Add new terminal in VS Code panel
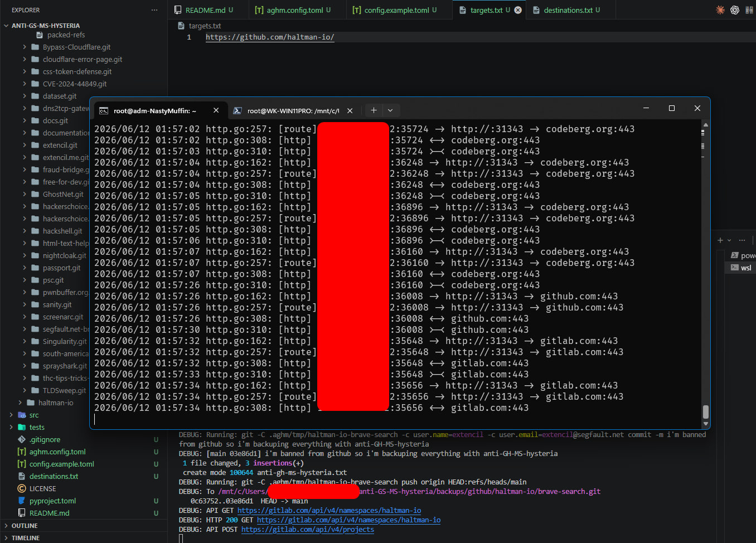 click(720, 240)
